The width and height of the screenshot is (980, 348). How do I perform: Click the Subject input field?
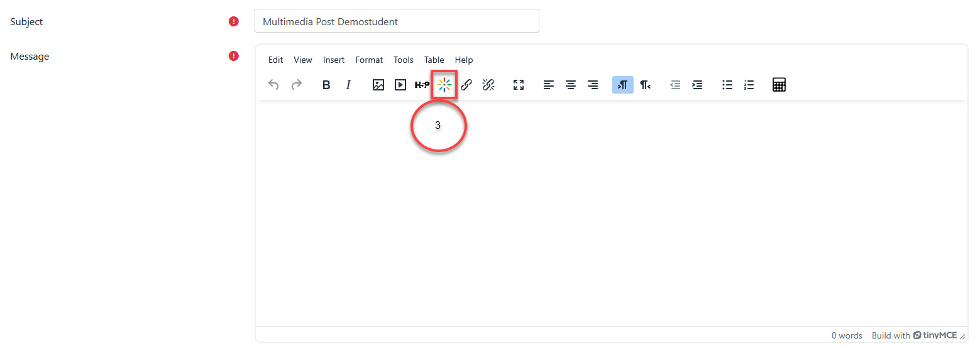397,21
